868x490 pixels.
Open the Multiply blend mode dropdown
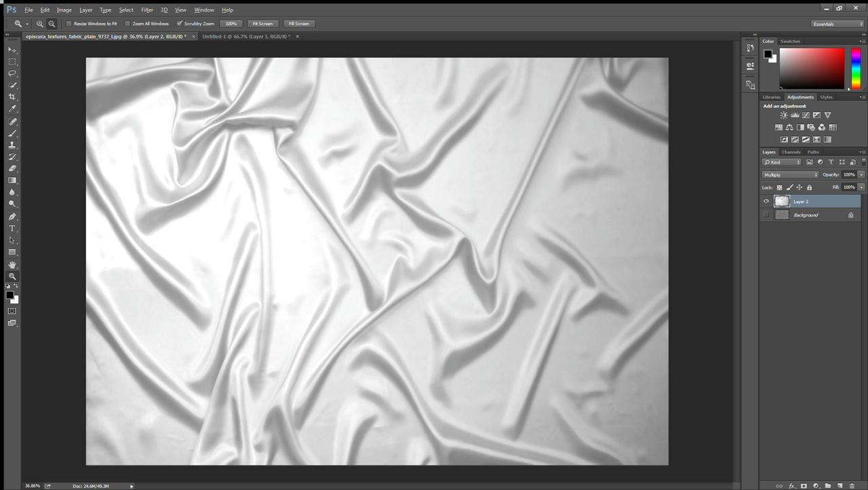pos(791,175)
